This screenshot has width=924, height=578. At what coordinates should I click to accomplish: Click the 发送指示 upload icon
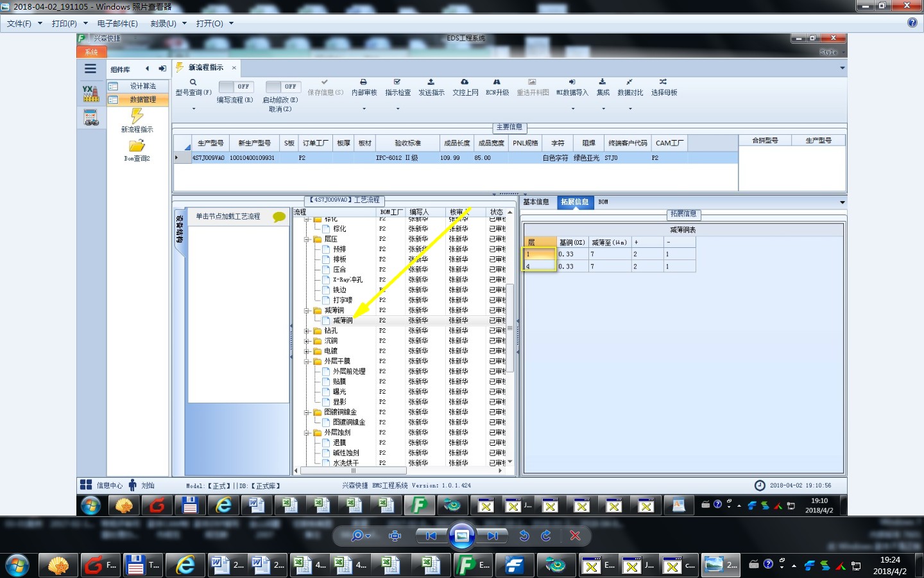point(431,82)
